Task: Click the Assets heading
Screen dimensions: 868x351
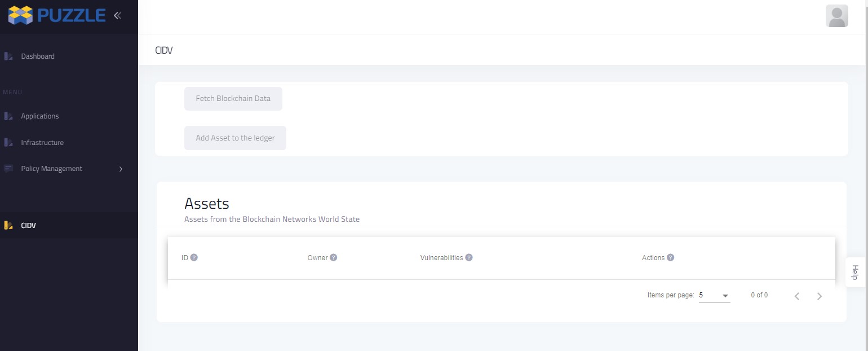Action: tap(207, 203)
